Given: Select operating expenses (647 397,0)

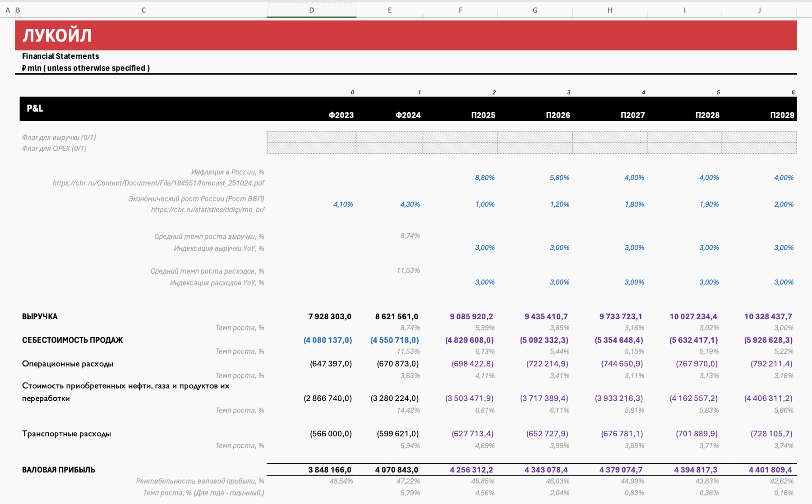Looking at the screenshot, I should tap(331, 364).
